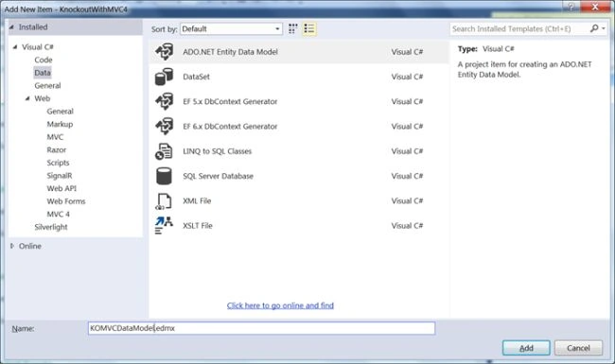This screenshot has height=364, width=615.
Task: Select LINQ to SQL Classes icon
Action: [x=164, y=151]
